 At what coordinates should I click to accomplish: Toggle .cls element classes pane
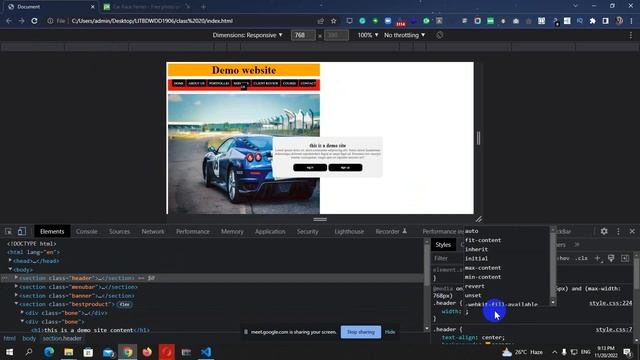click(581, 258)
